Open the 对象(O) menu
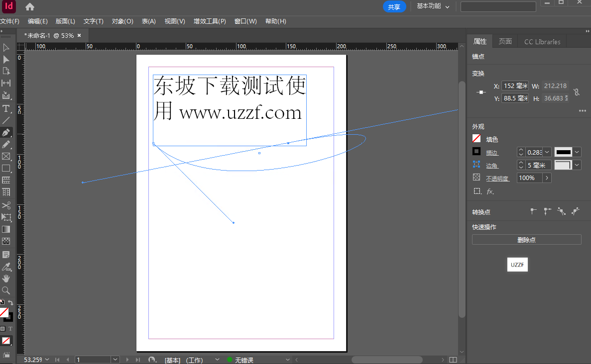The image size is (591, 364). point(122,21)
